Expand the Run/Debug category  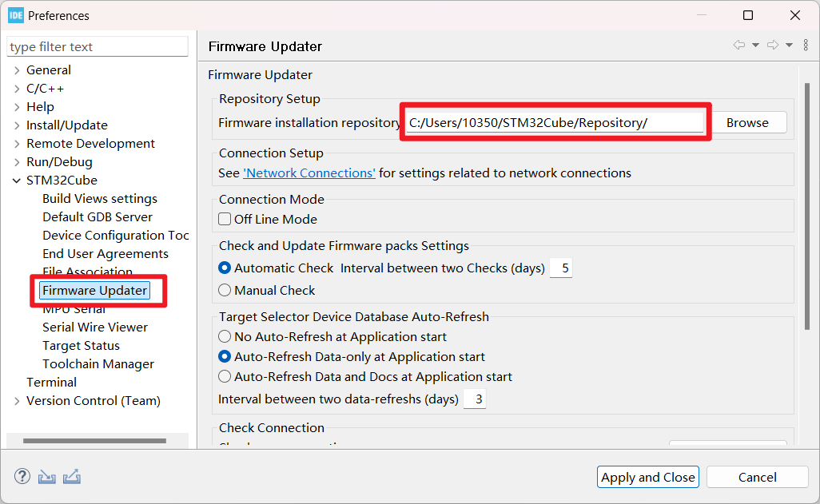tap(17, 162)
